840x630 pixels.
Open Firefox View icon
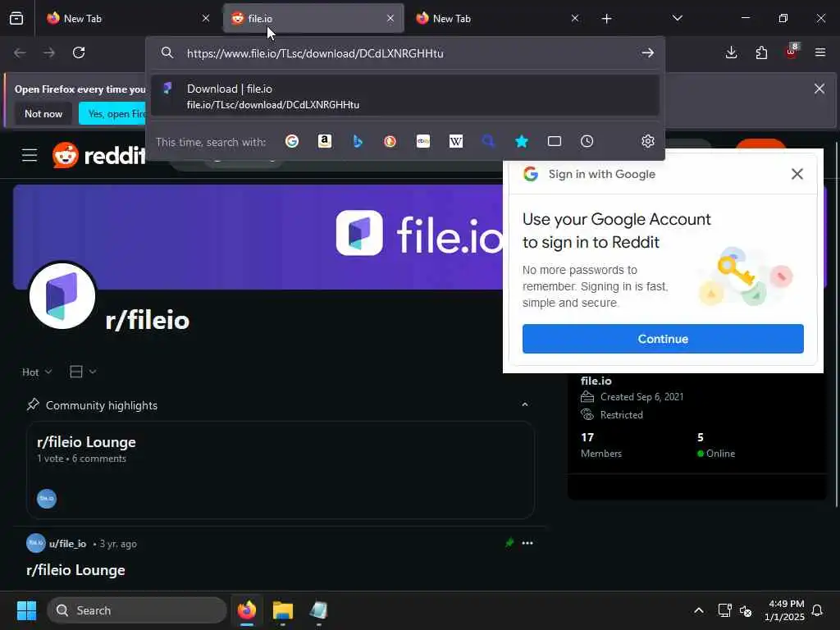pyautogui.click(x=16, y=18)
